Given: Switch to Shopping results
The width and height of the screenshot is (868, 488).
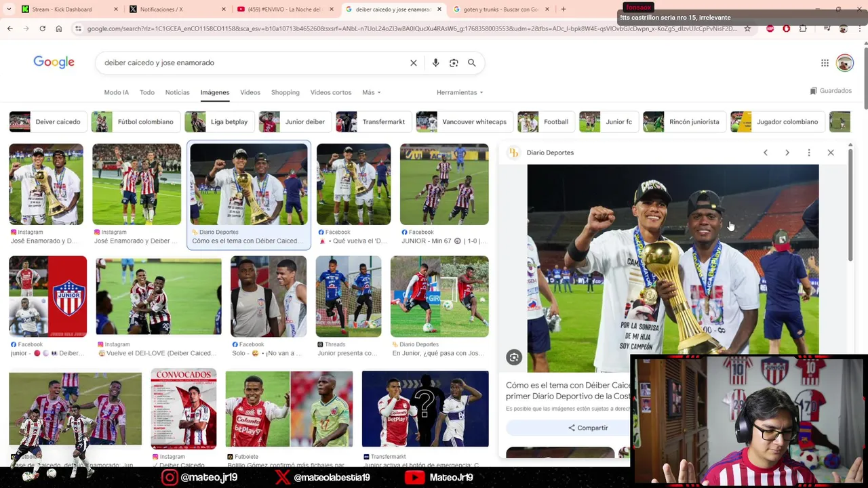Looking at the screenshot, I should tap(285, 92).
